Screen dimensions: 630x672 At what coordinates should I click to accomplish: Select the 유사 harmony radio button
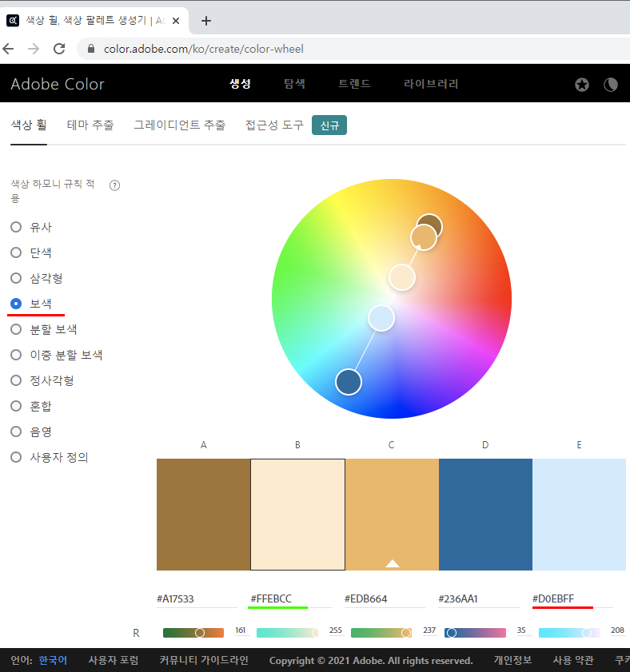coord(16,227)
